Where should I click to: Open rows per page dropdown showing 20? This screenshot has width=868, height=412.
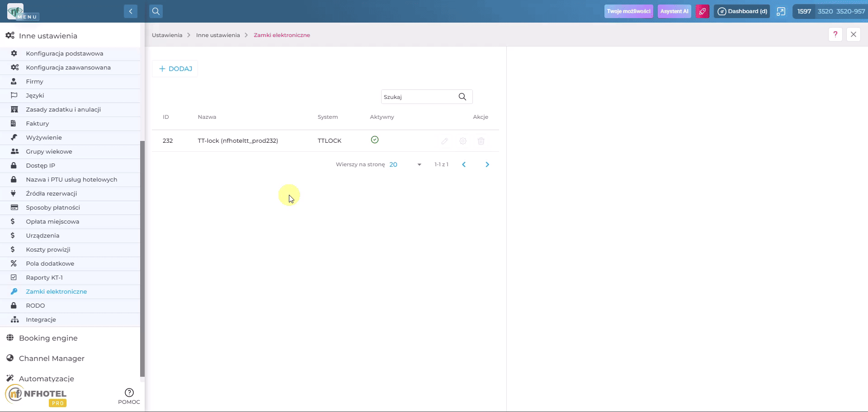(x=405, y=164)
